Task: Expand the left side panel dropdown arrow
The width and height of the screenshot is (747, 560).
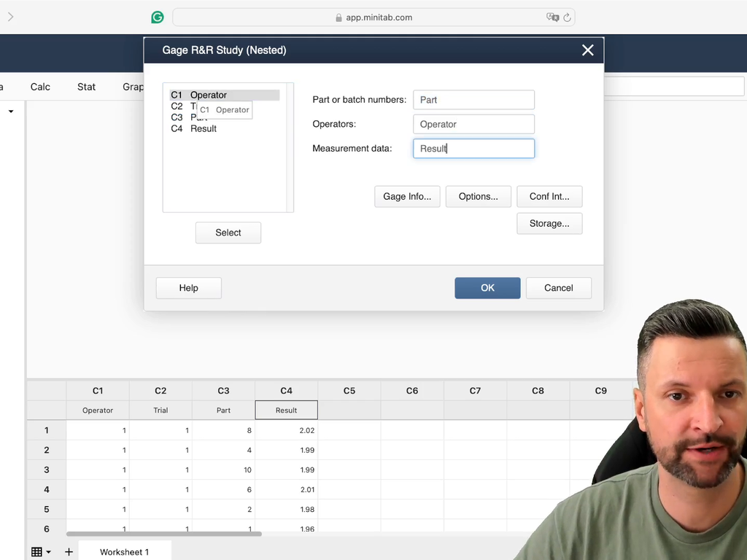Action: (x=11, y=112)
